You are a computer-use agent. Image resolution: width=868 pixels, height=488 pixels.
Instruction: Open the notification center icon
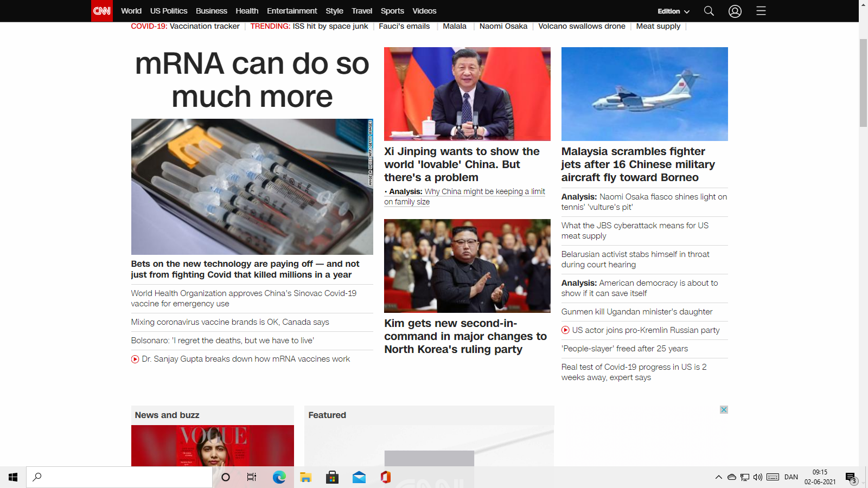tap(851, 478)
